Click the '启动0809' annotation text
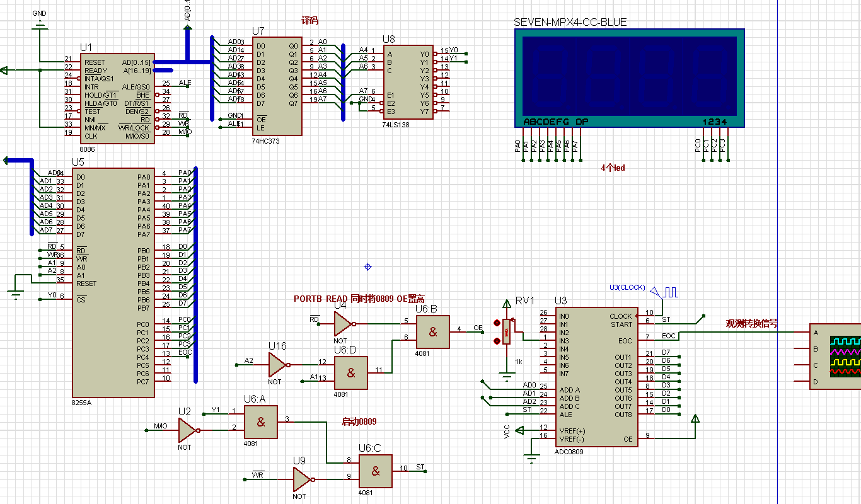Viewport: 861px width, 504px height. click(x=359, y=421)
